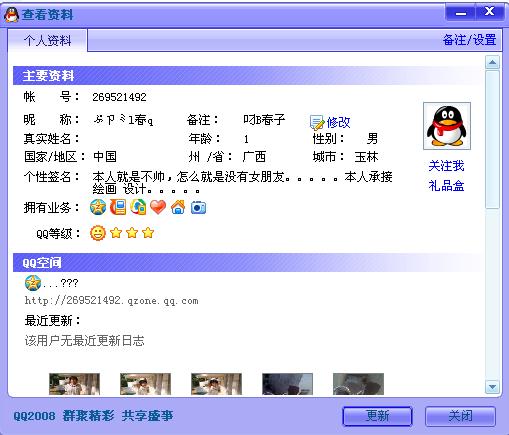Click the 修改 edit note icon
Viewport: 509px width, 435px height.
[x=316, y=122]
